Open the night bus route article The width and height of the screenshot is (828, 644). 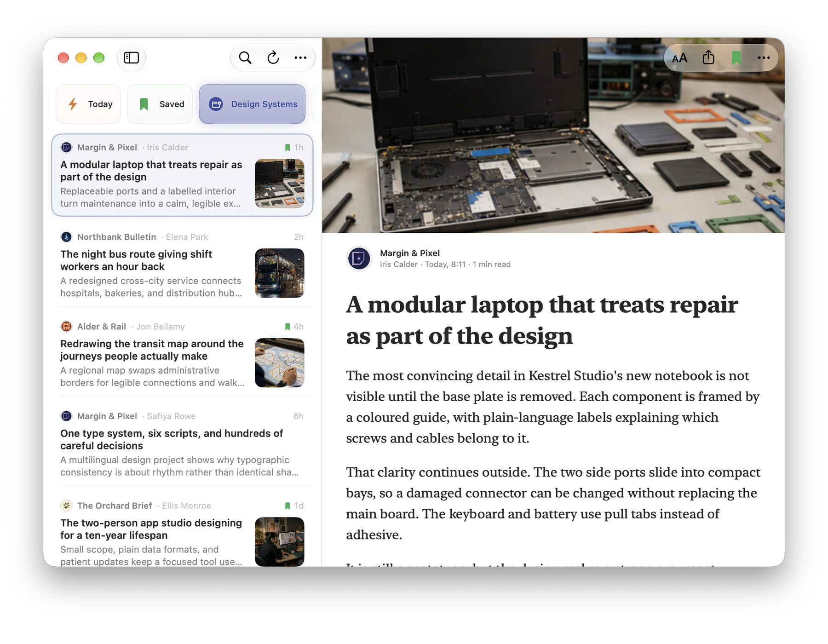click(x=182, y=265)
